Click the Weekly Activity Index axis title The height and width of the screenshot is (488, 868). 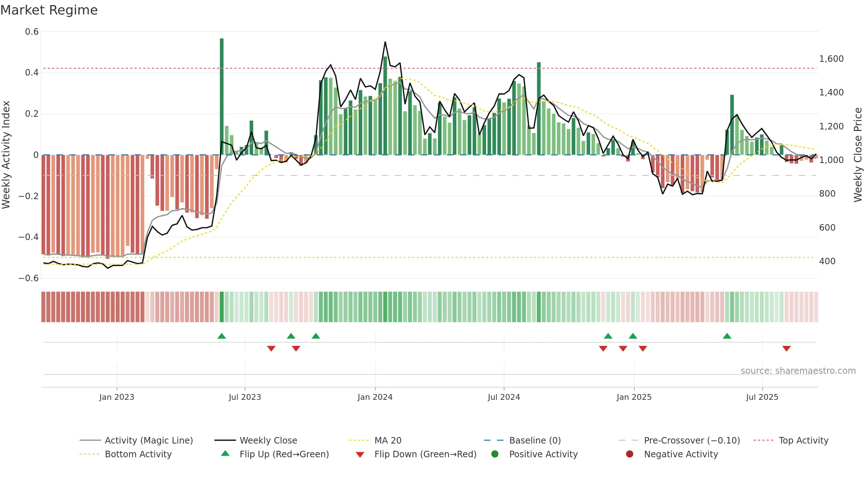click(x=6, y=155)
